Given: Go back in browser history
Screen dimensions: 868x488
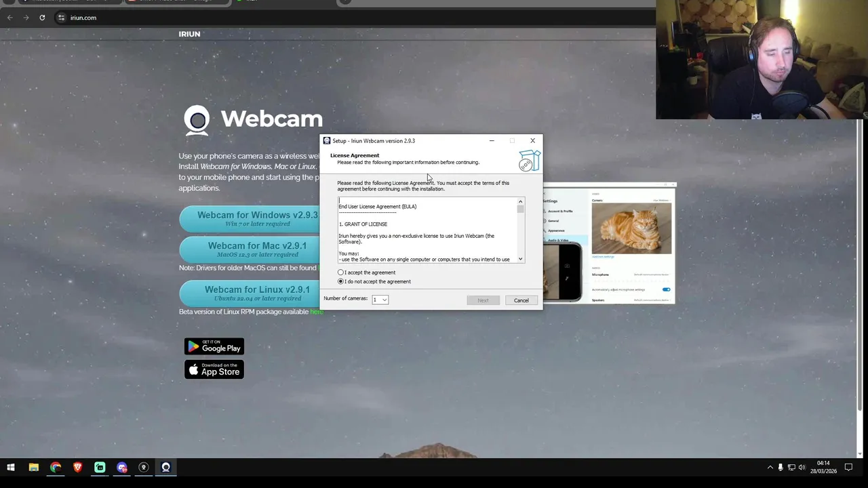Looking at the screenshot, I should (9, 18).
